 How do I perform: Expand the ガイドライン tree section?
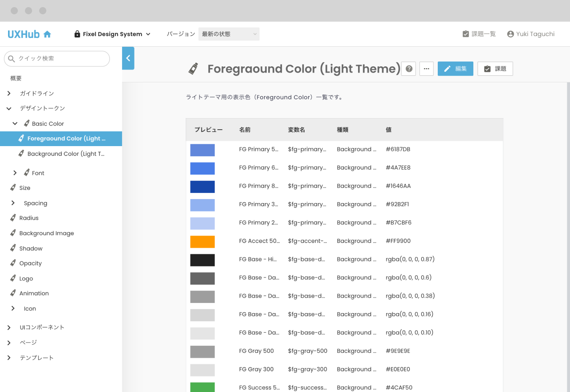9,94
